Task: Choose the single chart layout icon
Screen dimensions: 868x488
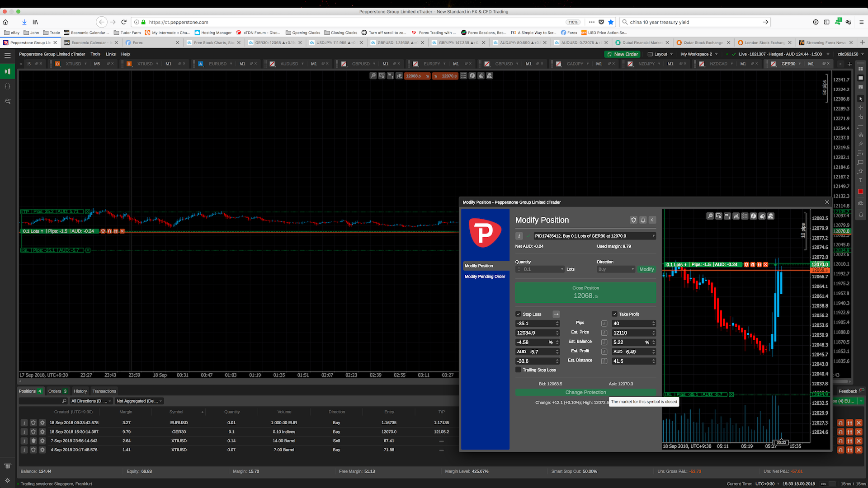Action: click(860, 78)
